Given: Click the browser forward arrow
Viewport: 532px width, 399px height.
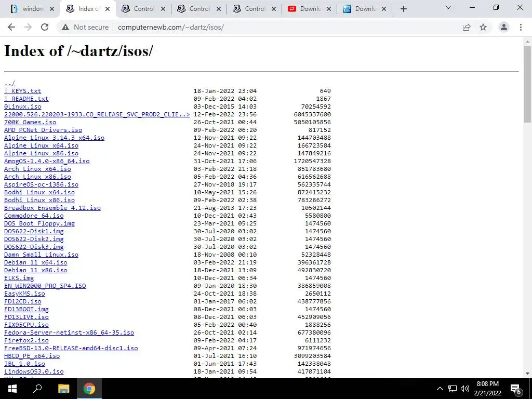Looking at the screenshot, I should (x=28, y=27).
